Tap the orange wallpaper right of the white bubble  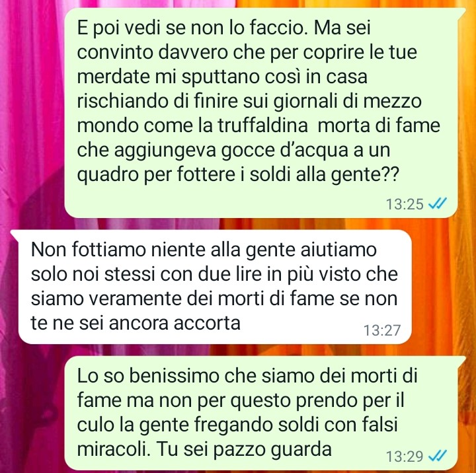click(x=443, y=287)
